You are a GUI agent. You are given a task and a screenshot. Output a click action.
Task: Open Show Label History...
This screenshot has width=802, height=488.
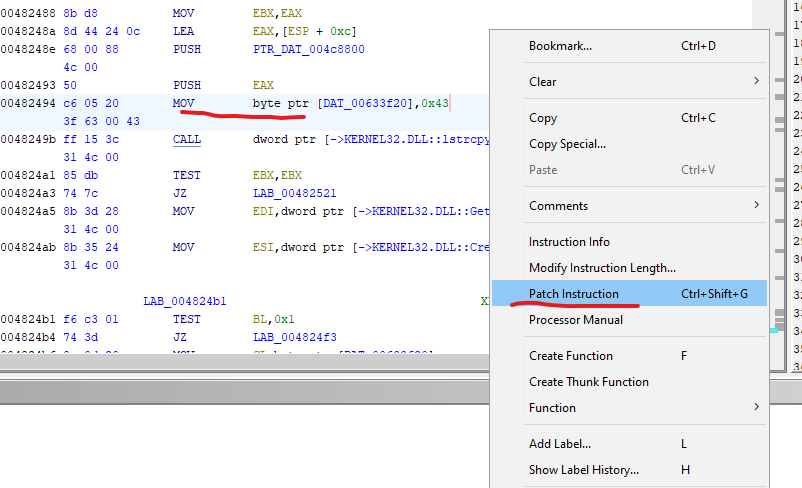tap(583, 470)
